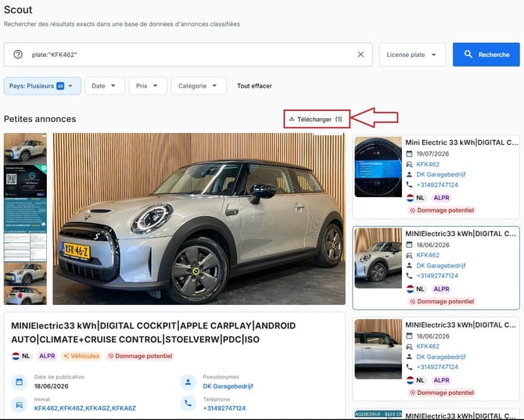Click Dommage potentiel tag in the 19/07/2026 listing

point(441,210)
